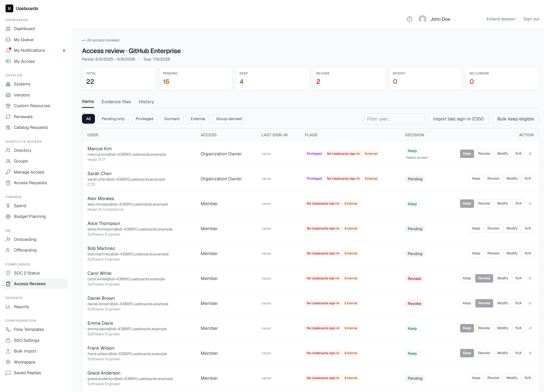544x392 pixels.
Task: Click the Reports chart icon
Action: (8, 307)
